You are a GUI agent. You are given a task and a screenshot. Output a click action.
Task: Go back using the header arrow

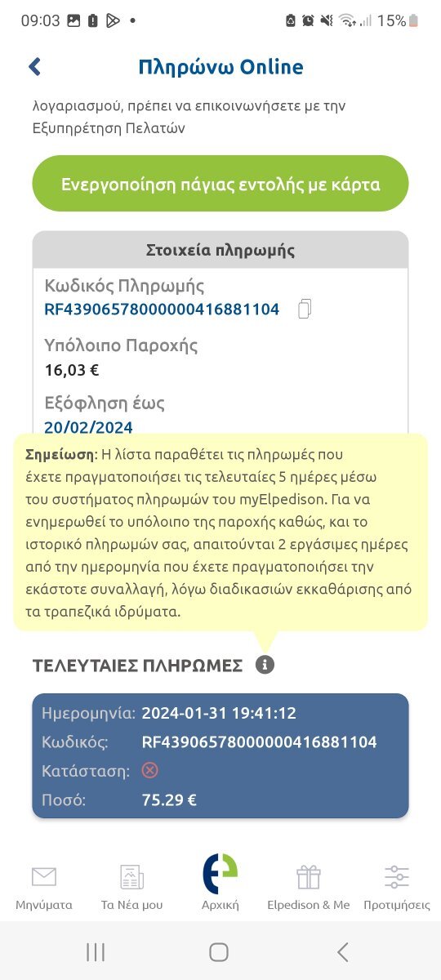(x=34, y=67)
